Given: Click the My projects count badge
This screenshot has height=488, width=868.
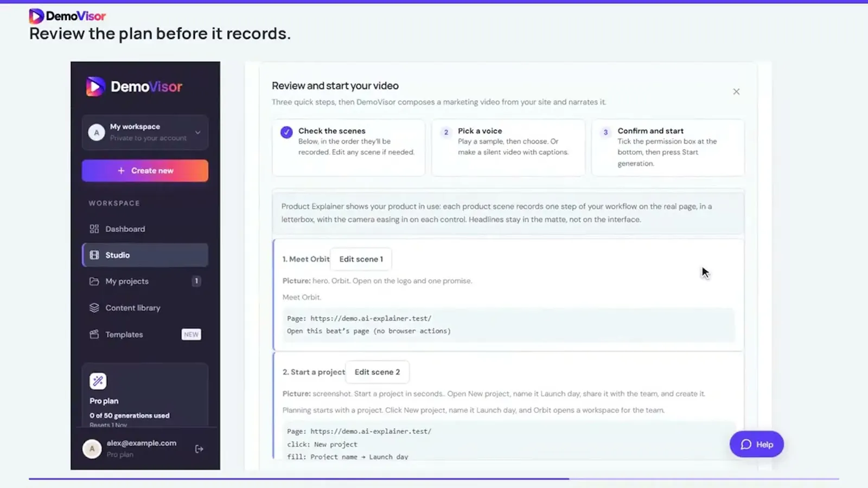Looking at the screenshot, I should pyautogui.click(x=196, y=281).
